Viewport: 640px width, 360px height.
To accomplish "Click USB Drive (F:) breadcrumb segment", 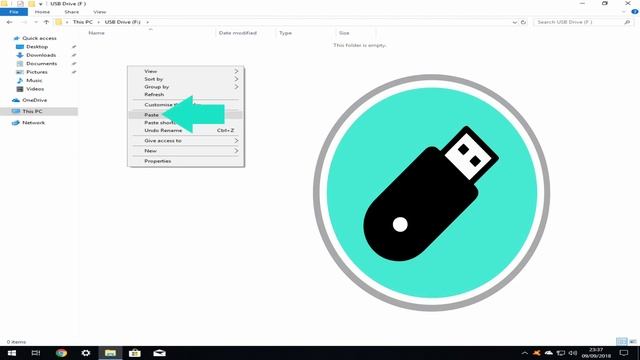I will click(122, 22).
